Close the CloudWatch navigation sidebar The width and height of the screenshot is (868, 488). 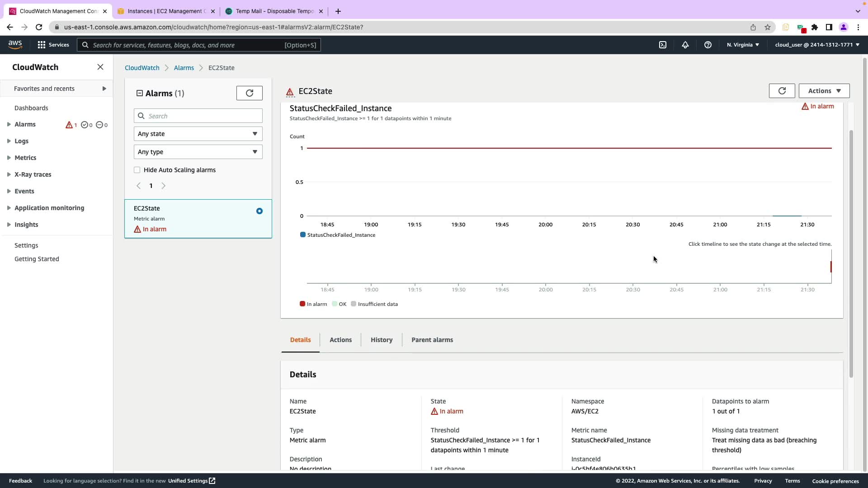(x=100, y=67)
